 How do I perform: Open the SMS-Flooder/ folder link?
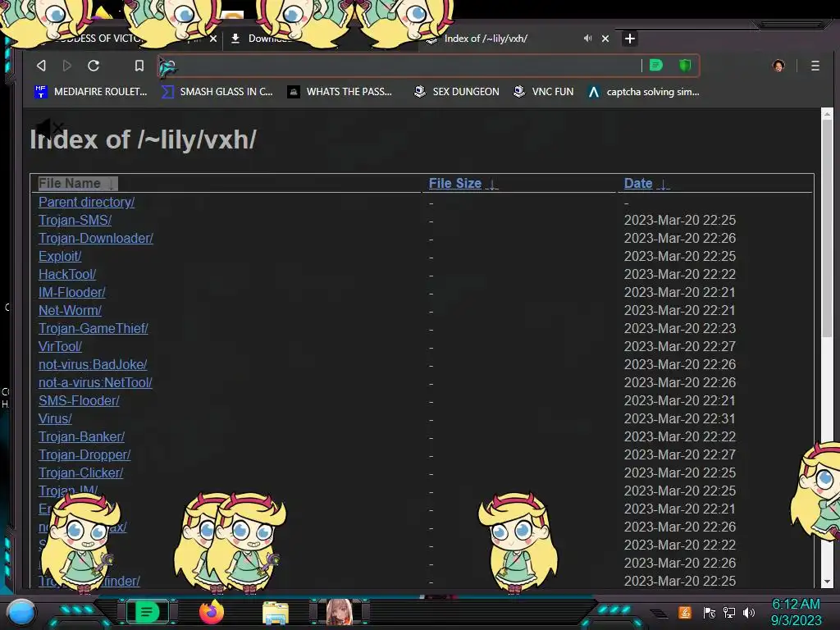pos(79,400)
